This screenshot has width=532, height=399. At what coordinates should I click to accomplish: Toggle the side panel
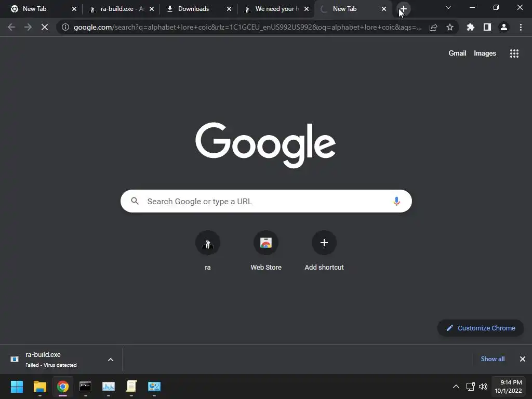(487, 27)
